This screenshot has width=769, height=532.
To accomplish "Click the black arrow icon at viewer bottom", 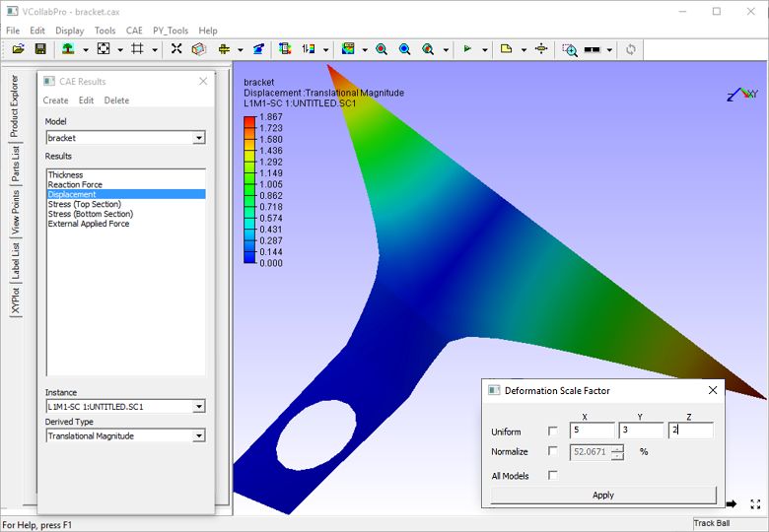I will (732, 503).
